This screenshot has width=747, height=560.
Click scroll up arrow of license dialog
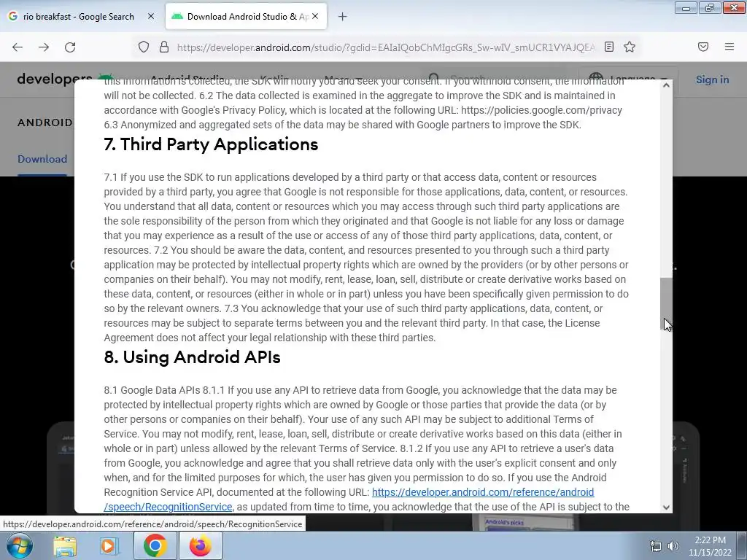click(666, 85)
